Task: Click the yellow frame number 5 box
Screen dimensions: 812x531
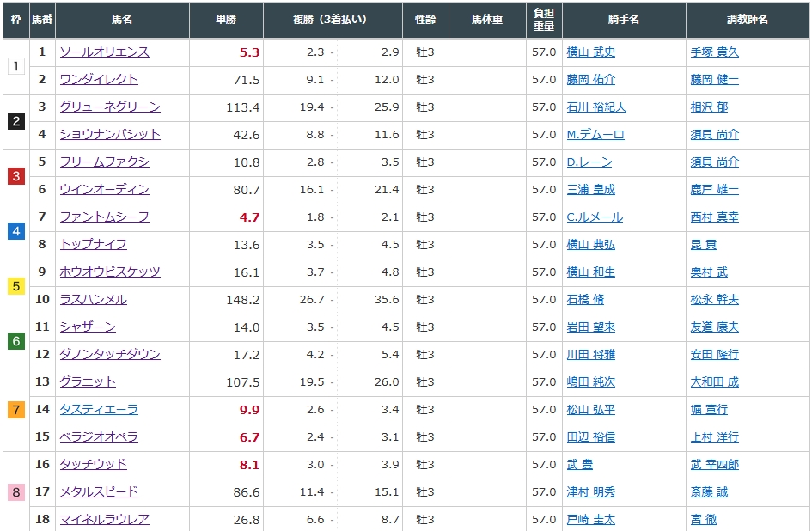Action: [15, 286]
